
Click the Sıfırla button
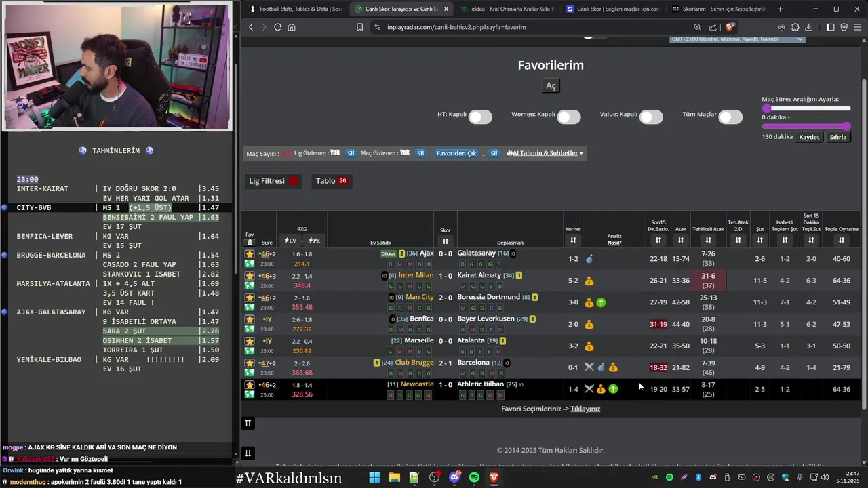tap(838, 137)
